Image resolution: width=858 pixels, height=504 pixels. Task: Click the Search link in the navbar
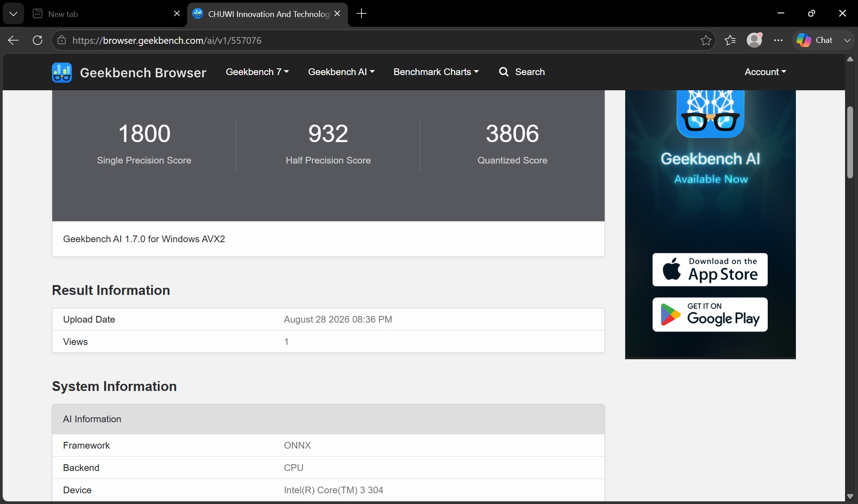pyautogui.click(x=522, y=72)
